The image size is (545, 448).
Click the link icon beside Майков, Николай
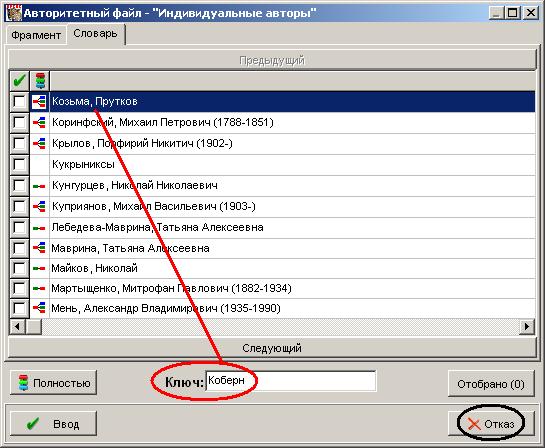point(39,268)
